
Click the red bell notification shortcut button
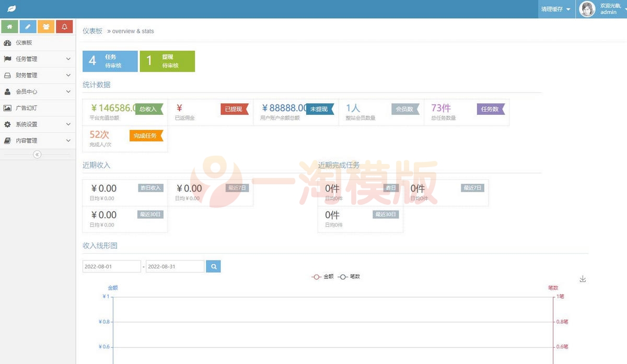64,26
